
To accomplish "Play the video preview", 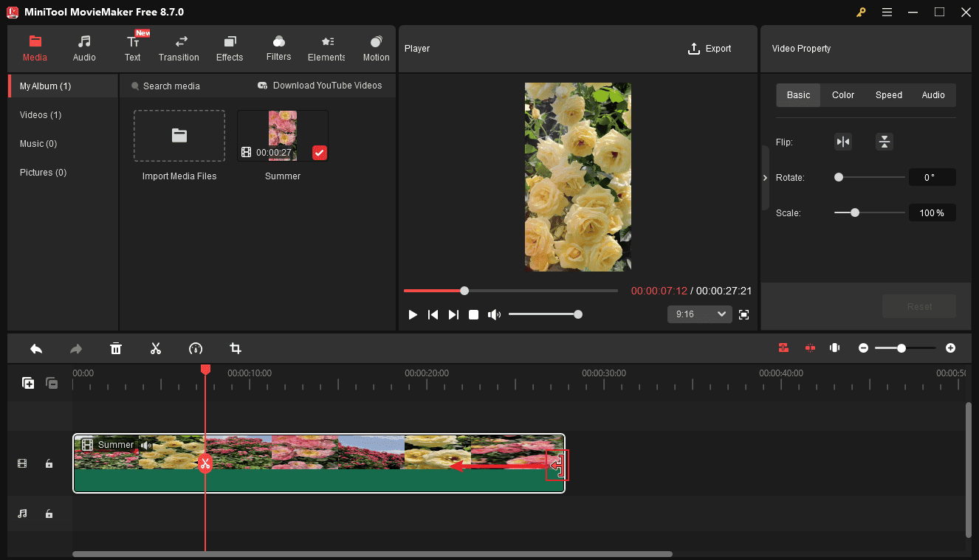I will [x=413, y=315].
